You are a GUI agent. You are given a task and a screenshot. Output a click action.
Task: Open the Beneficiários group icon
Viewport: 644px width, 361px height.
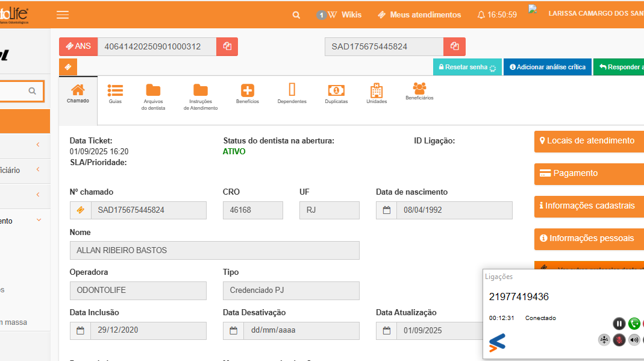[419, 90]
